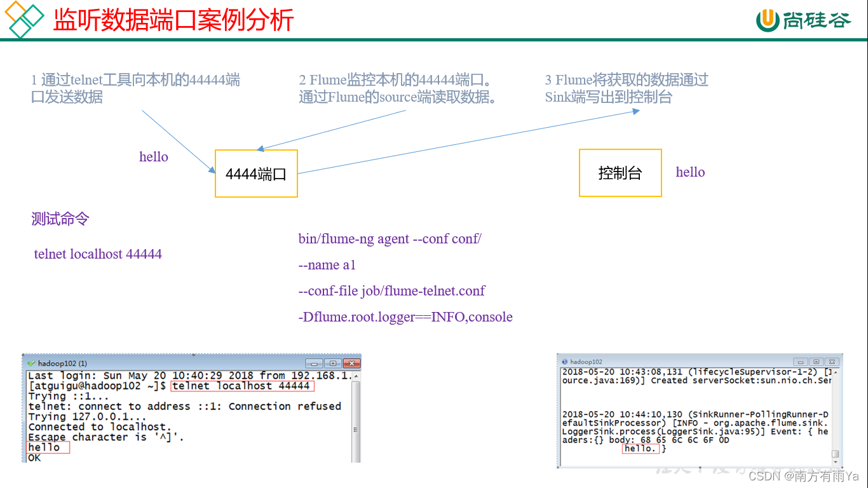Click telnet localhost 44444 command in terminal
Image resolution: width=868 pixels, height=488 pixels.
coord(241,386)
